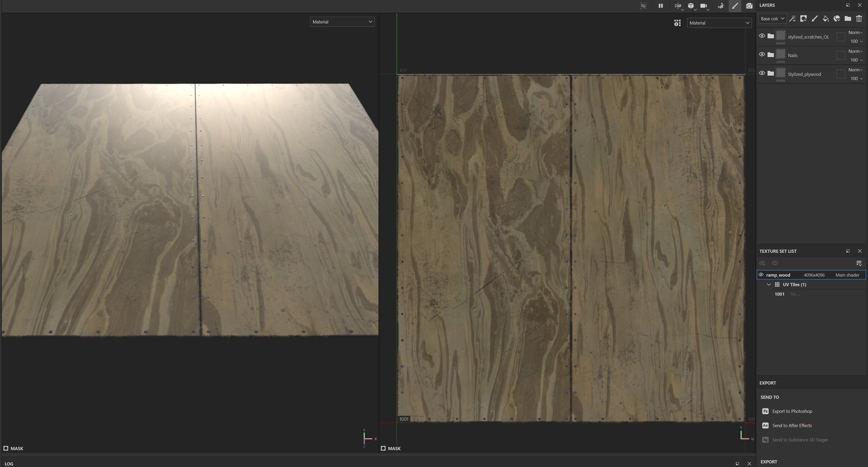This screenshot has width=868, height=467.
Task: Add a paint layer with the brush icon
Action: [815, 19]
